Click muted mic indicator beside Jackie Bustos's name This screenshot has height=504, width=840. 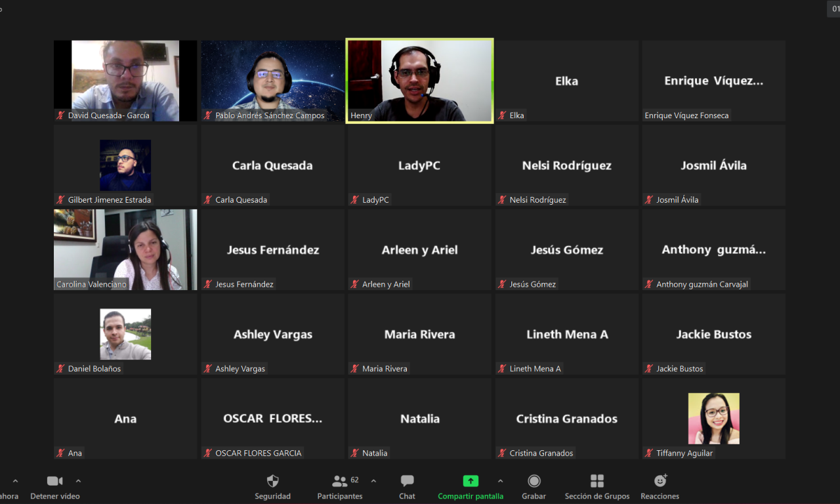[649, 369]
